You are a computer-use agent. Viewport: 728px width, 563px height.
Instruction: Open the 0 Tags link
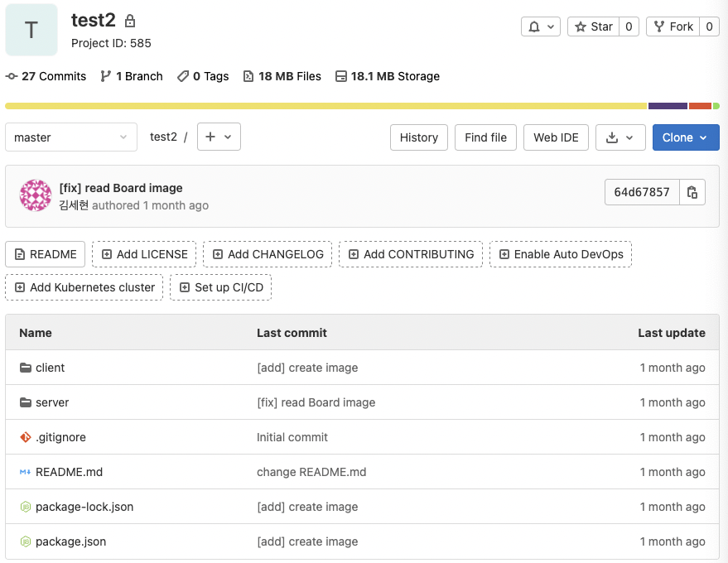(x=204, y=76)
